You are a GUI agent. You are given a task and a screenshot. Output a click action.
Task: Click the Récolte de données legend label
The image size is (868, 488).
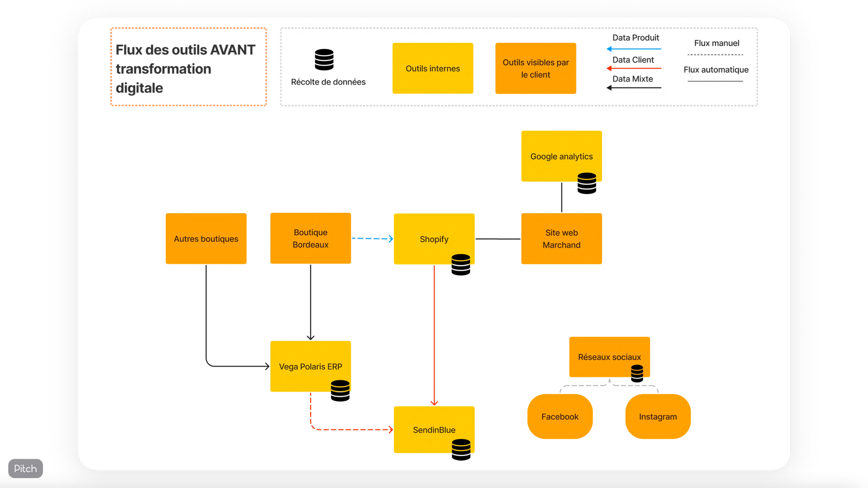328,82
